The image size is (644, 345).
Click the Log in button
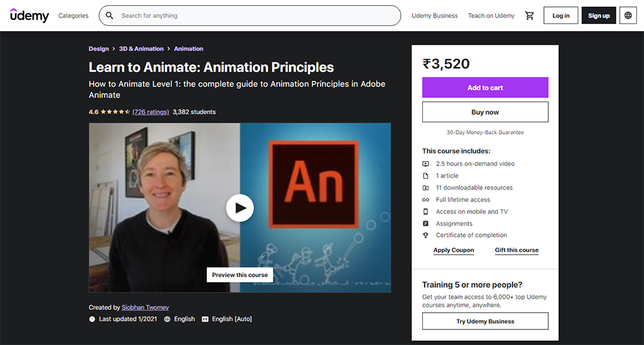point(561,16)
